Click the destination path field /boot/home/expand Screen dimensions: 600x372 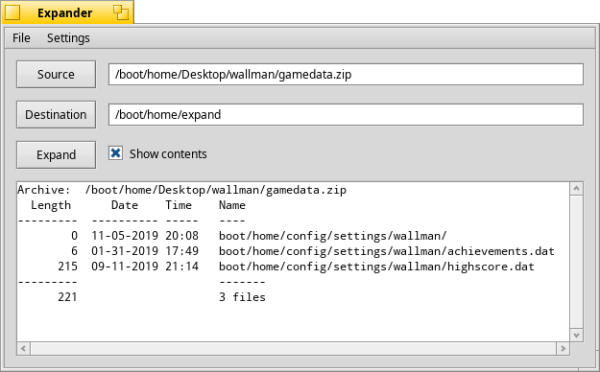pyautogui.click(x=346, y=114)
